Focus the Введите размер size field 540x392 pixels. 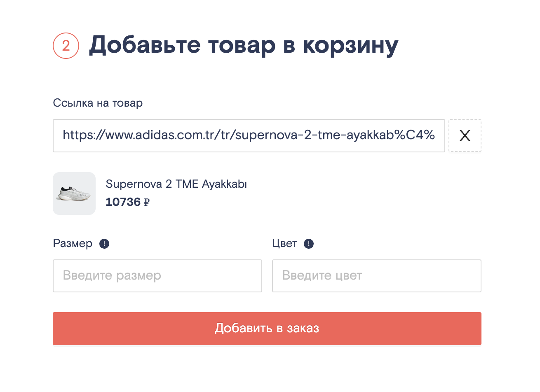[157, 276]
